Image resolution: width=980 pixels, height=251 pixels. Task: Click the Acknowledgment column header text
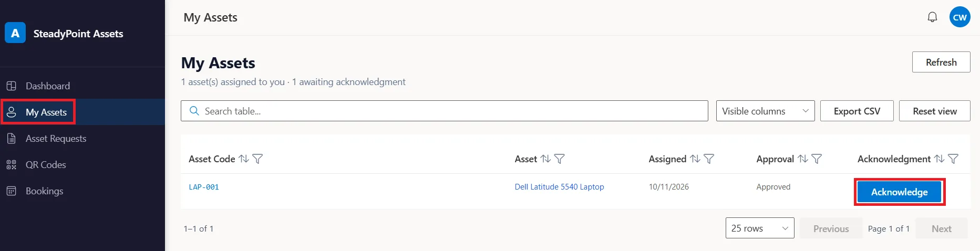(x=894, y=159)
